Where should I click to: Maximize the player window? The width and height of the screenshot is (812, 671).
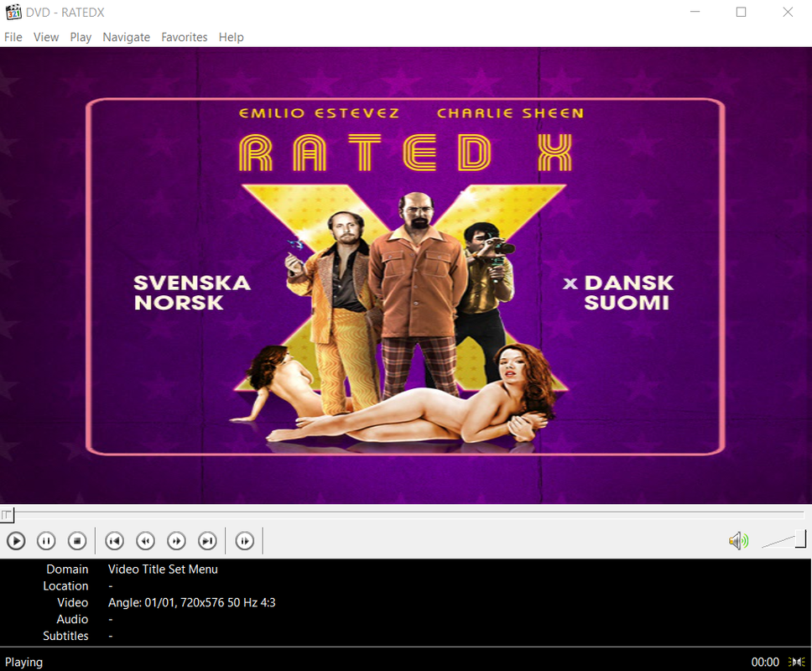coord(741,12)
